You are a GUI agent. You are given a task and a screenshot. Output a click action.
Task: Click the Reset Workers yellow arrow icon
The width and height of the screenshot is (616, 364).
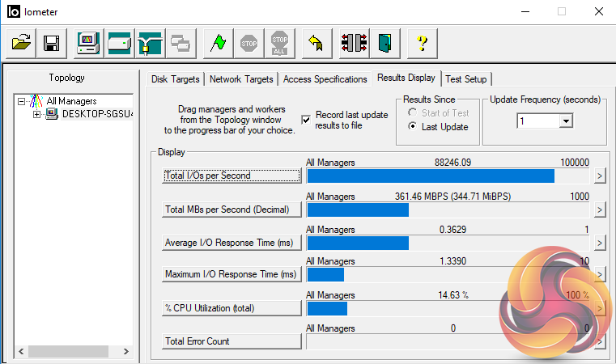click(x=316, y=43)
